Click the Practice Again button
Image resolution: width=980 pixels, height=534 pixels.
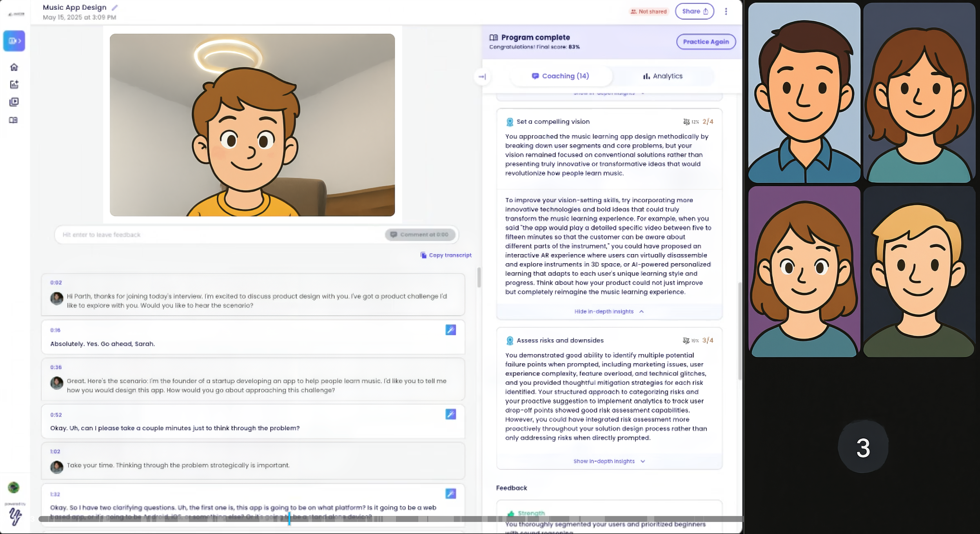(x=706, y=42)
